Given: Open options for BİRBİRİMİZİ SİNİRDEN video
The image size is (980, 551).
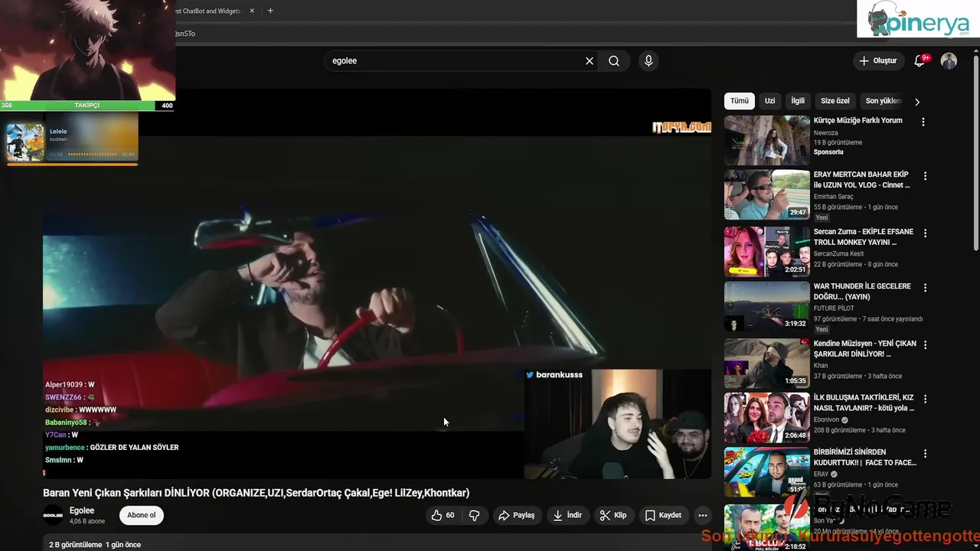Looking at the screenshot, I should pos(925,453).
